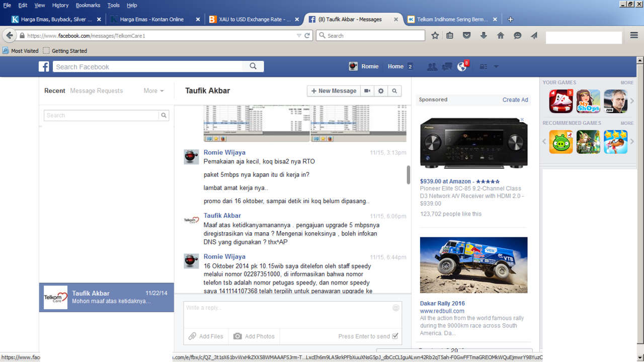Open the privacy shortcuts lock icon
The width and height of the screenshot is (644, 362).
483,66
